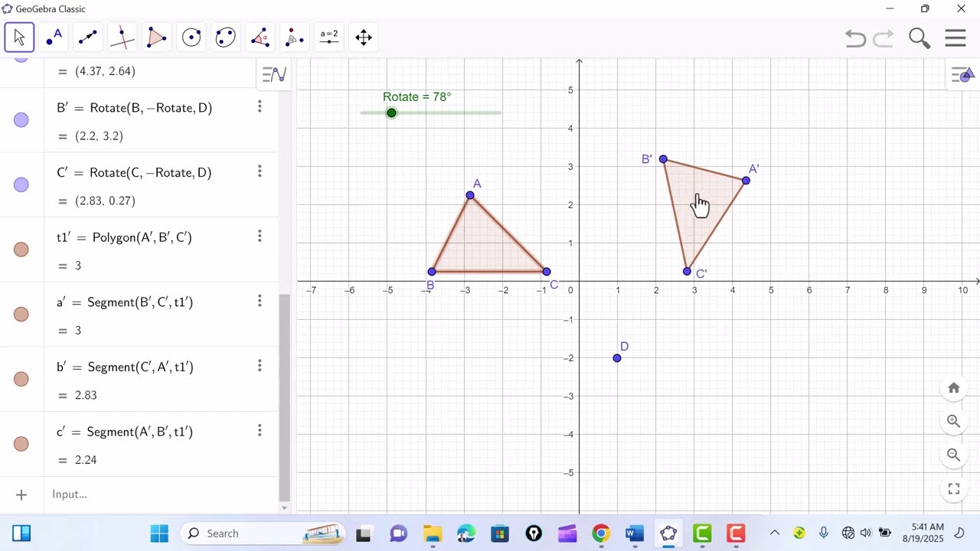Click the Redo arrow
The image size is (980, 551).
pos(884,38)
